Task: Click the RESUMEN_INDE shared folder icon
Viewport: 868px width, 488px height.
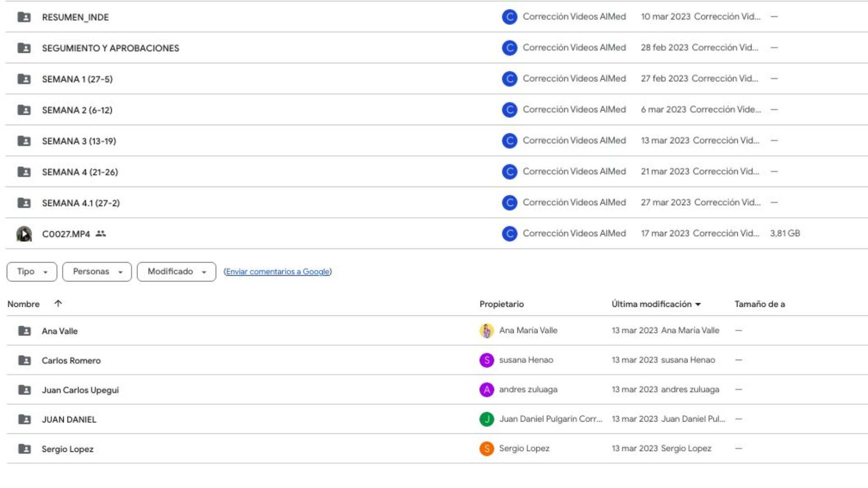Action: point(24,17)
